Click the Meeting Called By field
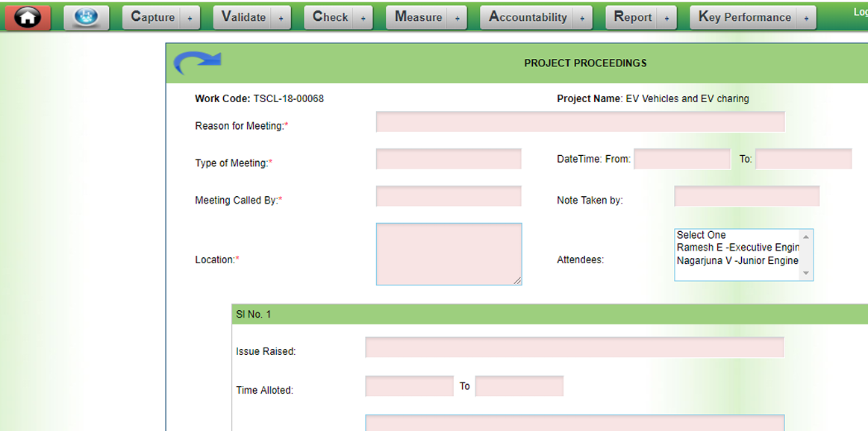The image size is (868, 431). pos(449,196)
